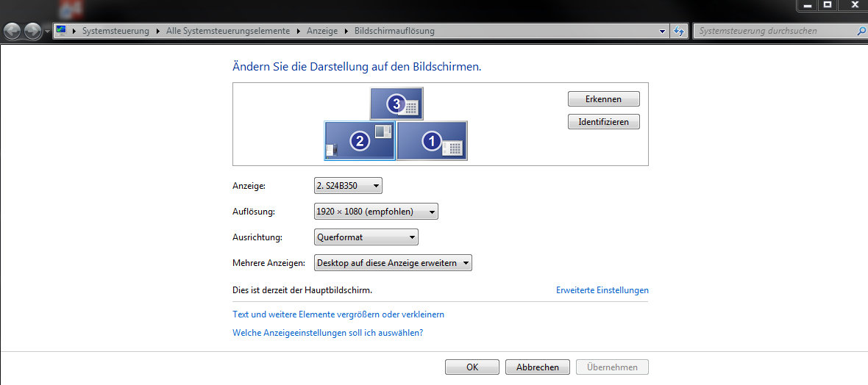This screenshot has height=385, width=868.
Task: Open recent pages dropdown beside the navigation arrows
Action: point(47,32)
